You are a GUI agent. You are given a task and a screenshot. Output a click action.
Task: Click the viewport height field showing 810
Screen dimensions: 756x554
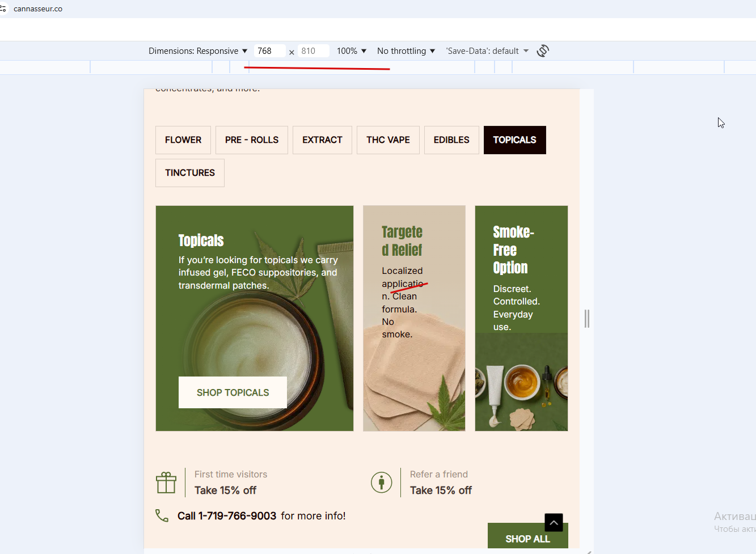(x=314, y=51)
